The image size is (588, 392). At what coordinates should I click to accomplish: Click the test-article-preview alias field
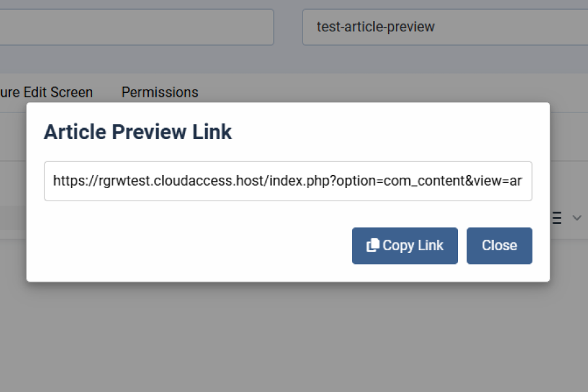(444, 27)
